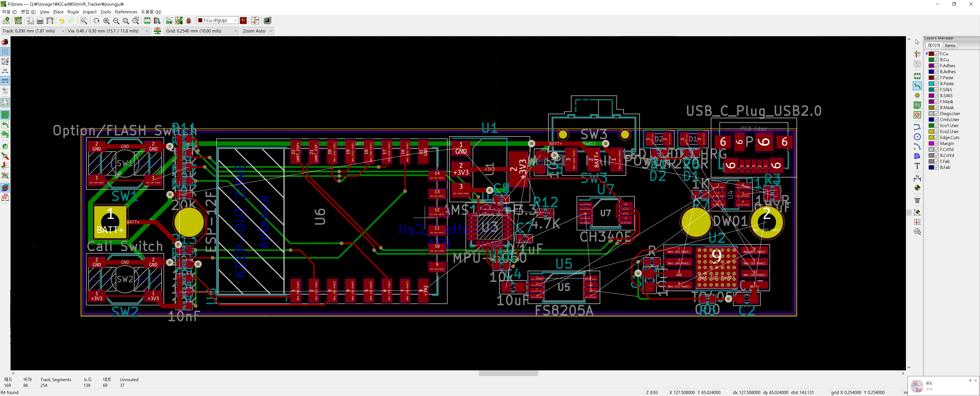This screenshot has height=396, width=980.
Task: Select the Route tracks tool
Action: coord(917,85)
